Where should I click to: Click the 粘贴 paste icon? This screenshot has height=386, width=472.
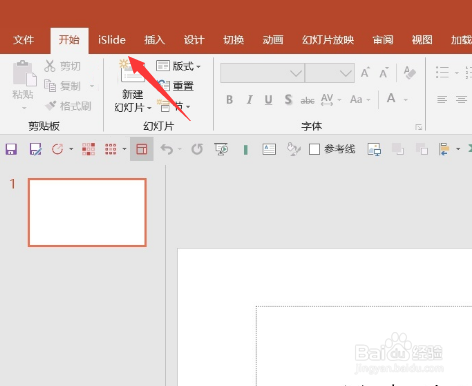(x=24, y=73)
